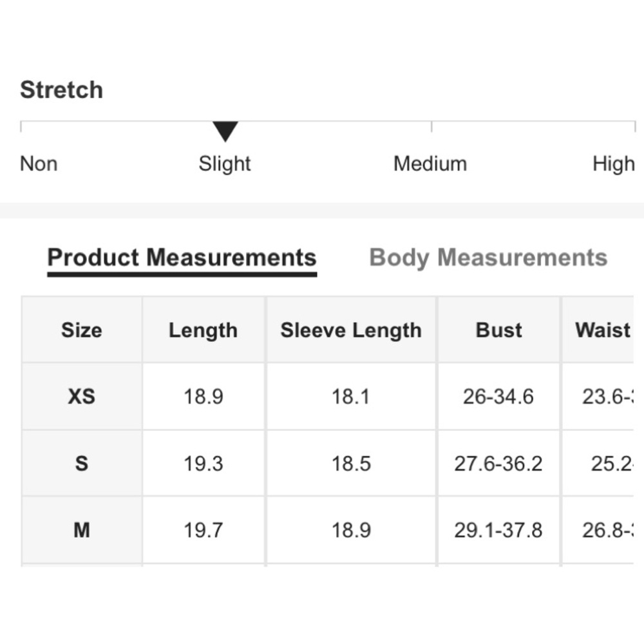Select the XS size row label
This screenshot has width=644, height=644.
[82, 396]
